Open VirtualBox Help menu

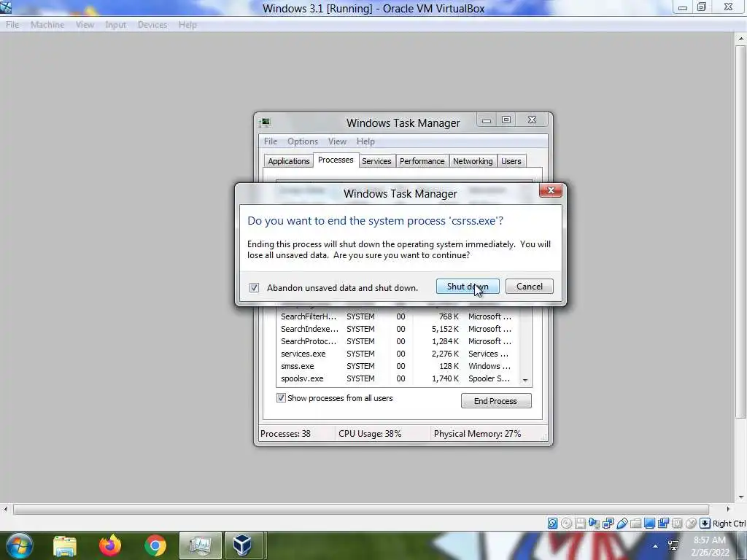187,25
